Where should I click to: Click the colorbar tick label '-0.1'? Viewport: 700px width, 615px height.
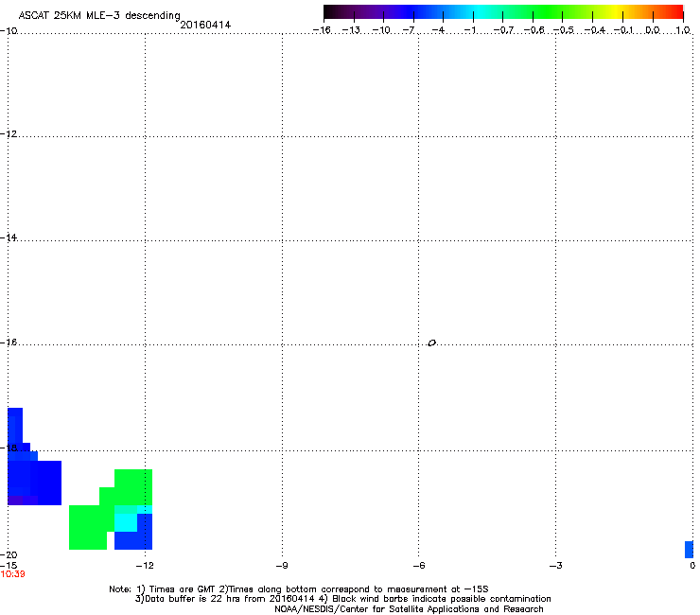(x=623, y=30)
